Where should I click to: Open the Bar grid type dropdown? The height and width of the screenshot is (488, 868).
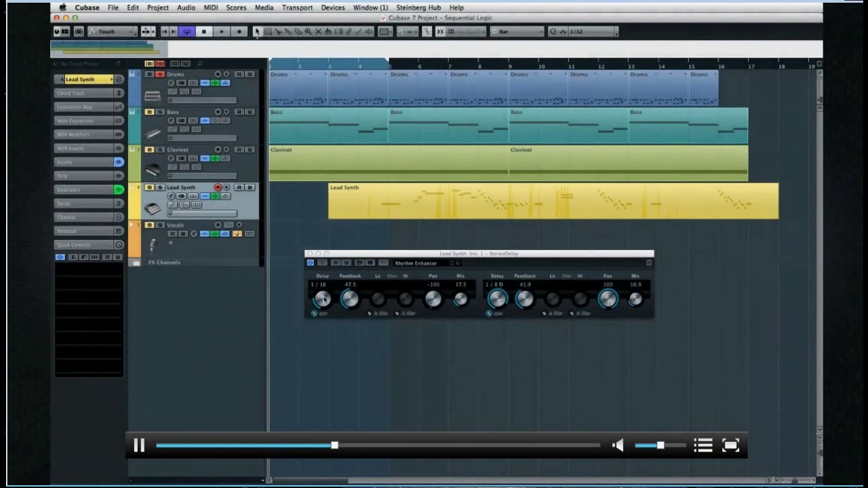517,31
